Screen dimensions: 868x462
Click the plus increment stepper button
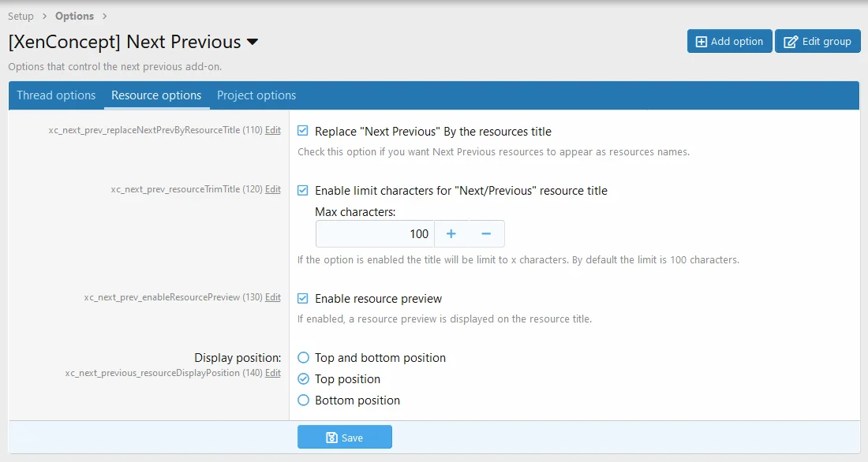pos(451,234)
